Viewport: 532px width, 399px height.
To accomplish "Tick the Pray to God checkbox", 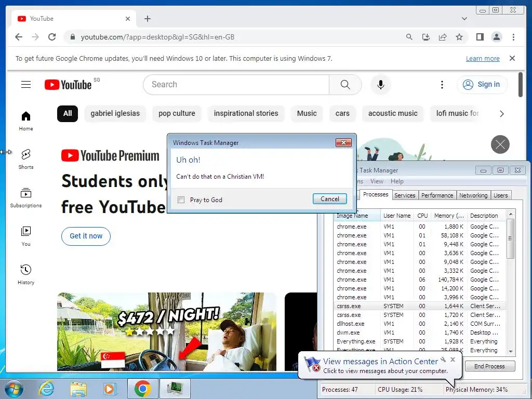I will coord(181,200).
